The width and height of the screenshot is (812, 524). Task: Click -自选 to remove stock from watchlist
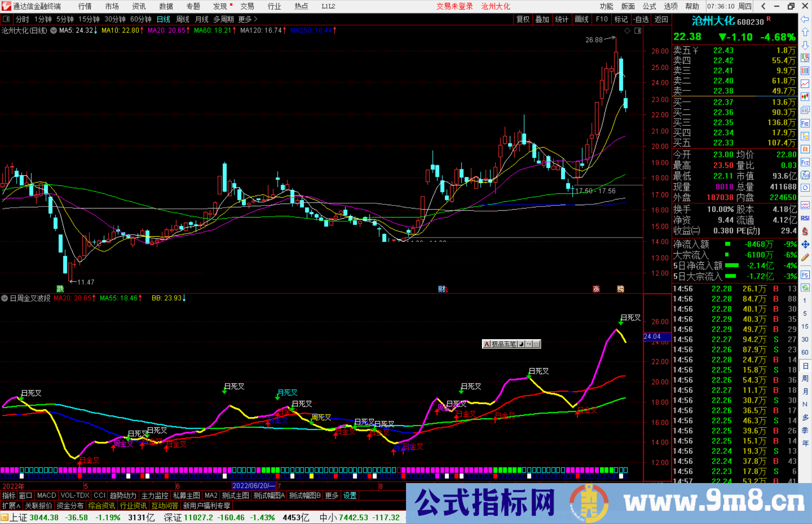[x=641, y=19]
